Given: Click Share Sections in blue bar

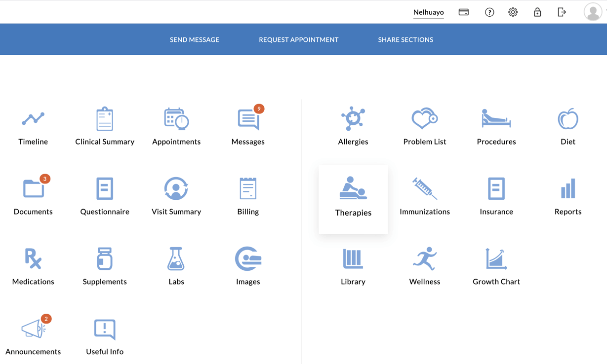Looking at the screenshot, I should (x=405, y=39).
